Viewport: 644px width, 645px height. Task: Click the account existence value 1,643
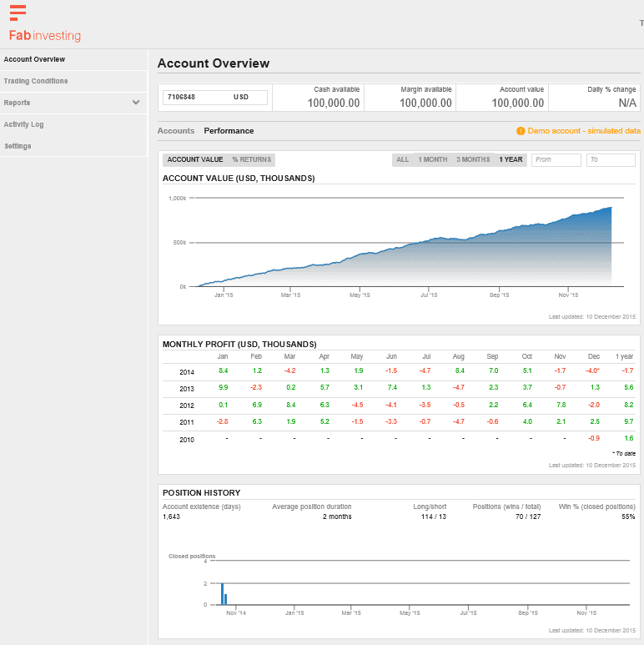(x=171, y=517)
